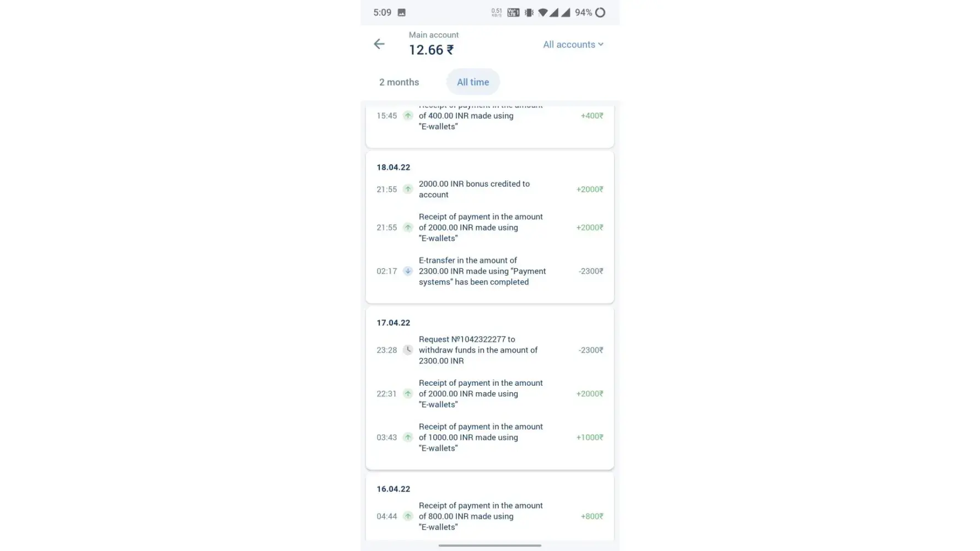Click green arrow icon at 04:44 entry
The width and height of the screenshot is (980, 551).
point(408,516)
